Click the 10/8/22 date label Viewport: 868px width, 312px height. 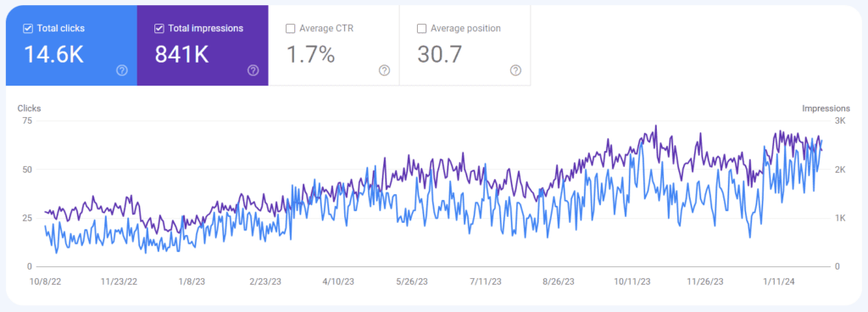[45, 281]
